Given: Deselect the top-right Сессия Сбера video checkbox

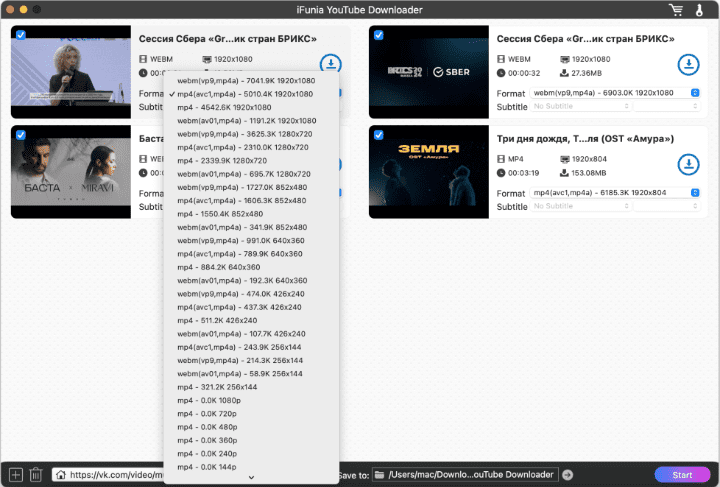Looking at the screenshot, I should pyautogui.click(x=379, y=35).
